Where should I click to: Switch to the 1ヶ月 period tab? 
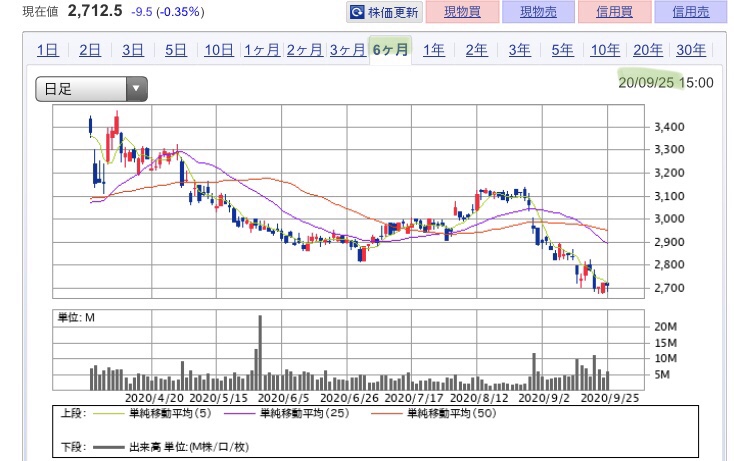coord(262,50)
